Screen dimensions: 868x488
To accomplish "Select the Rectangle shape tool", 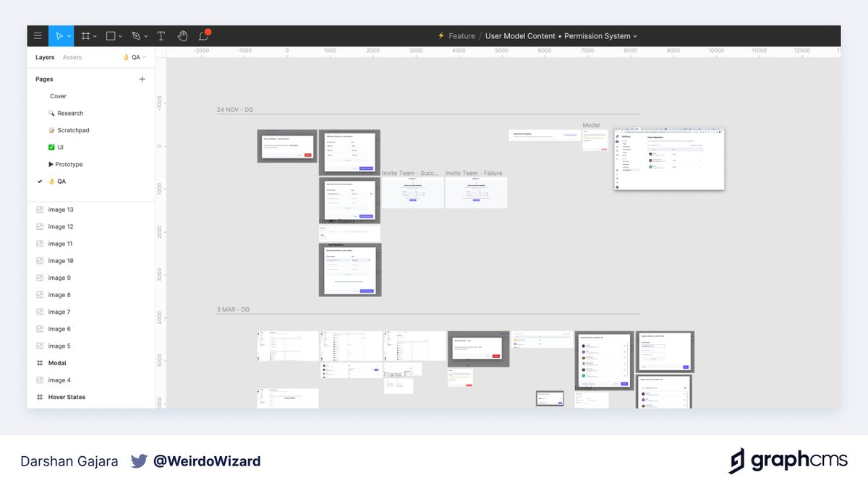I will pos(111,36).
